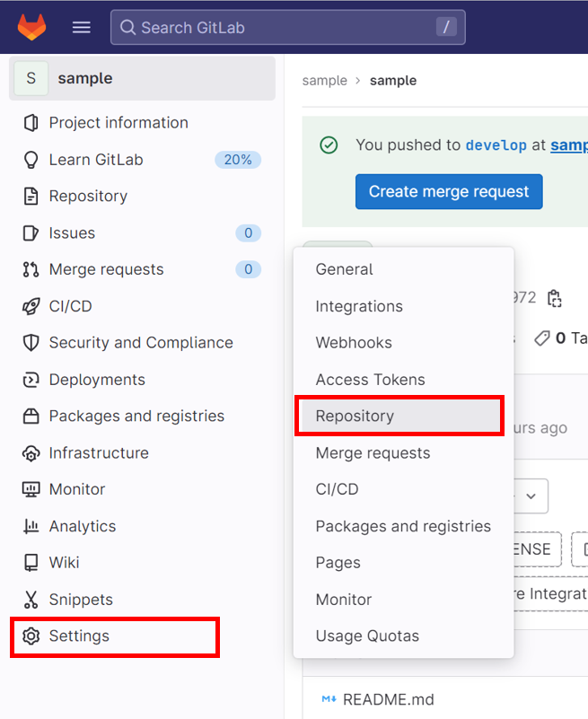Collapse the sidebar with the hamburger menu
Screen dimensions: 588x719
tap(81, 27)
